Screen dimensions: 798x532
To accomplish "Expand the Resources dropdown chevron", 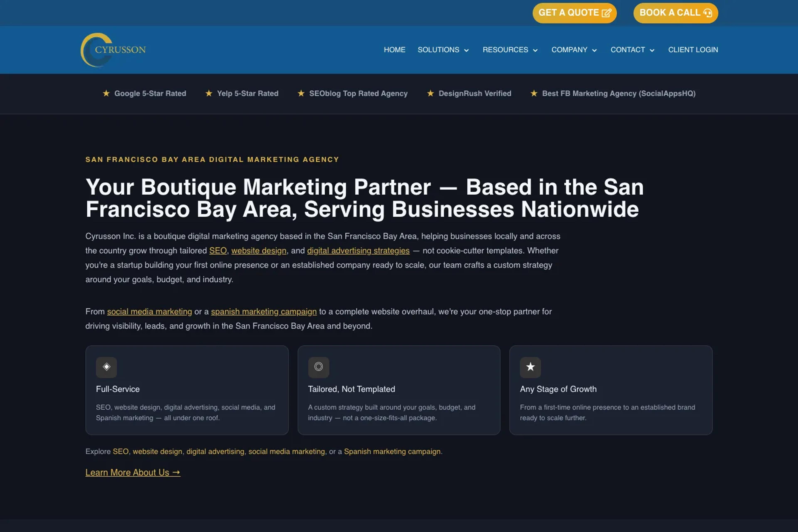I will [x=535, y=50].
